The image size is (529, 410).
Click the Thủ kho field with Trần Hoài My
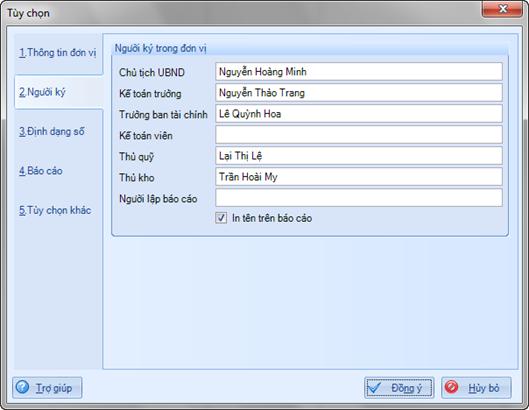(359, 177)
